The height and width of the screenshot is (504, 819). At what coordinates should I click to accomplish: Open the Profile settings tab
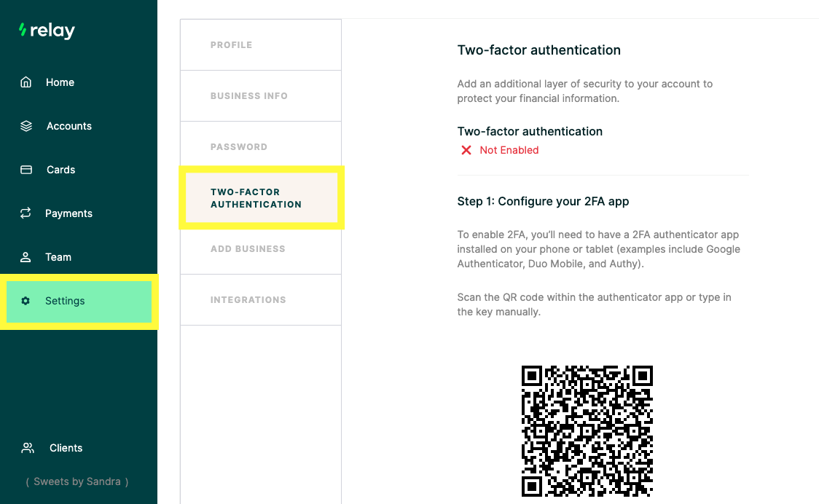[261, 45]
